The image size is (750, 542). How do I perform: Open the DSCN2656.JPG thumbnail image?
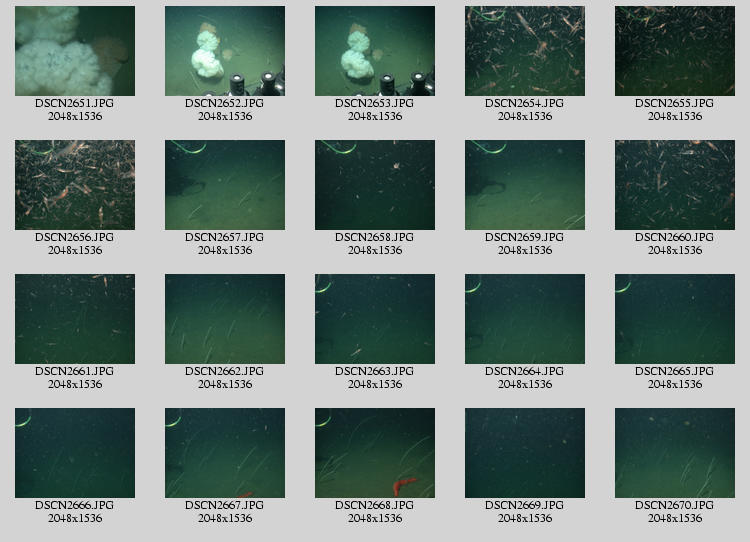point(75,185)
